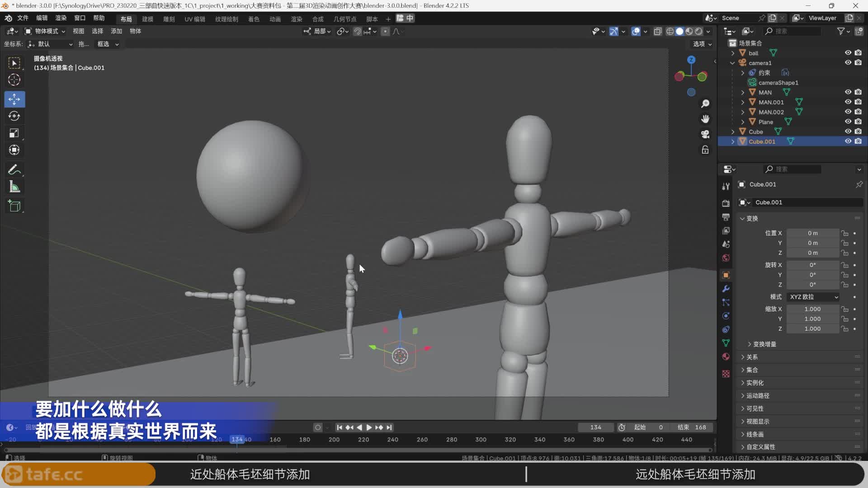Open transform orientation dropdown showing 局部
The image size is (868, 488).
click(317, 31)
